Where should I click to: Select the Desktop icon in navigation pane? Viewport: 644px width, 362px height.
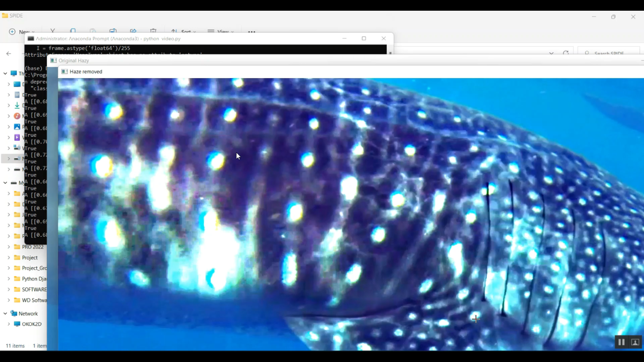pos(17,84)
